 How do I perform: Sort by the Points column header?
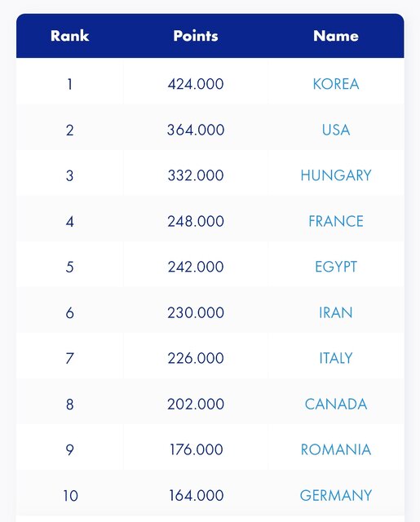click(196, 36)
